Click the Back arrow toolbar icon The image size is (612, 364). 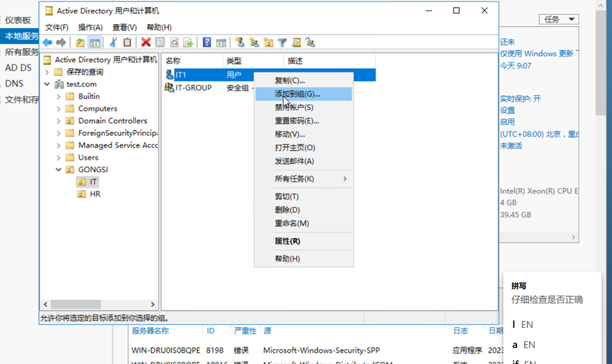pos(47,42)
